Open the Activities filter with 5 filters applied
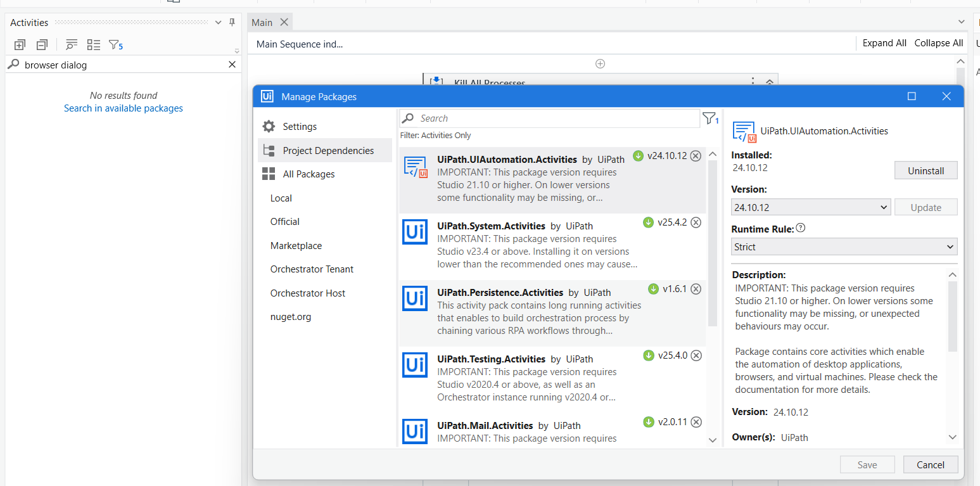 (x=115, y=44)
